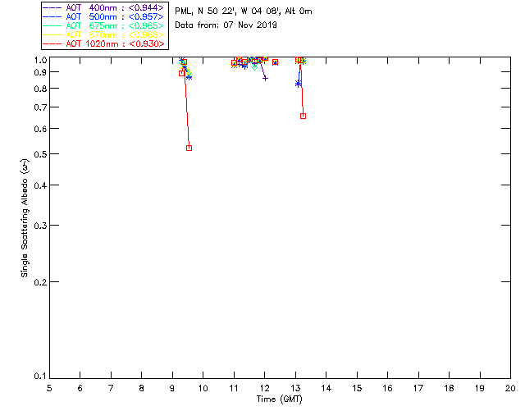Click the 'Single Scattering Albedo' y-axis label
This screenshot has width=525, height=420.
point(25,218)
